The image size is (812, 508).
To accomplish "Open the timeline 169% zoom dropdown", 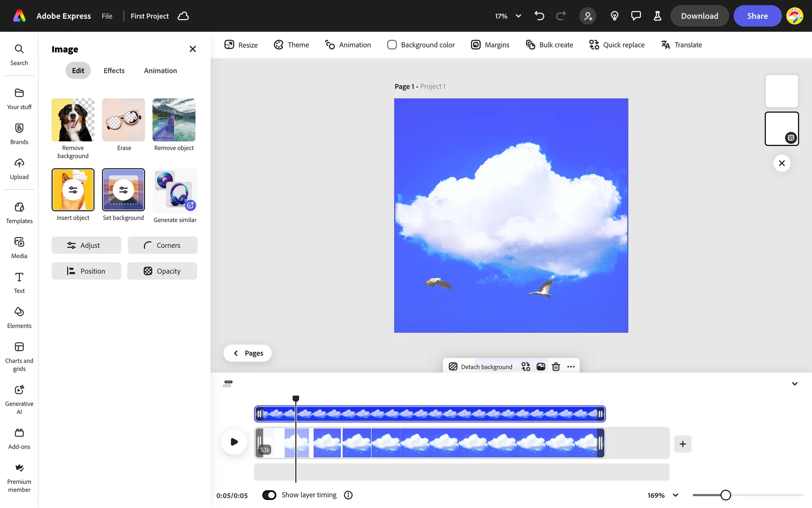I will click(675, 495).
